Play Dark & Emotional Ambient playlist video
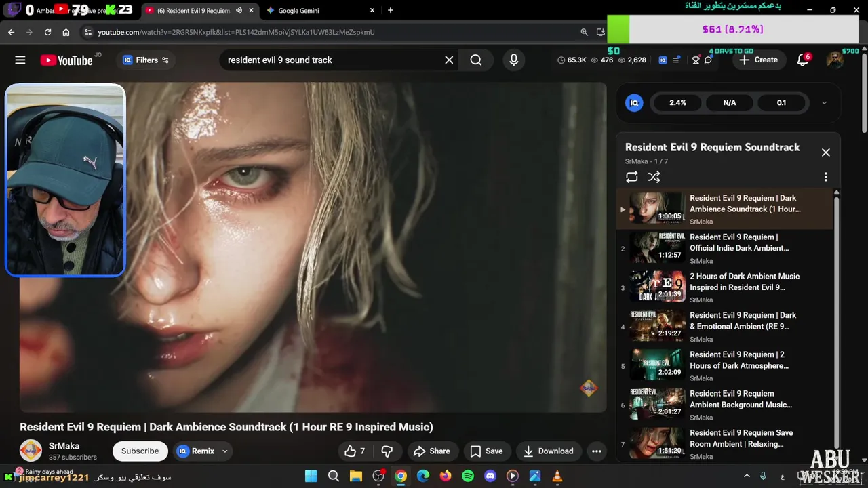 coord(724,327)
